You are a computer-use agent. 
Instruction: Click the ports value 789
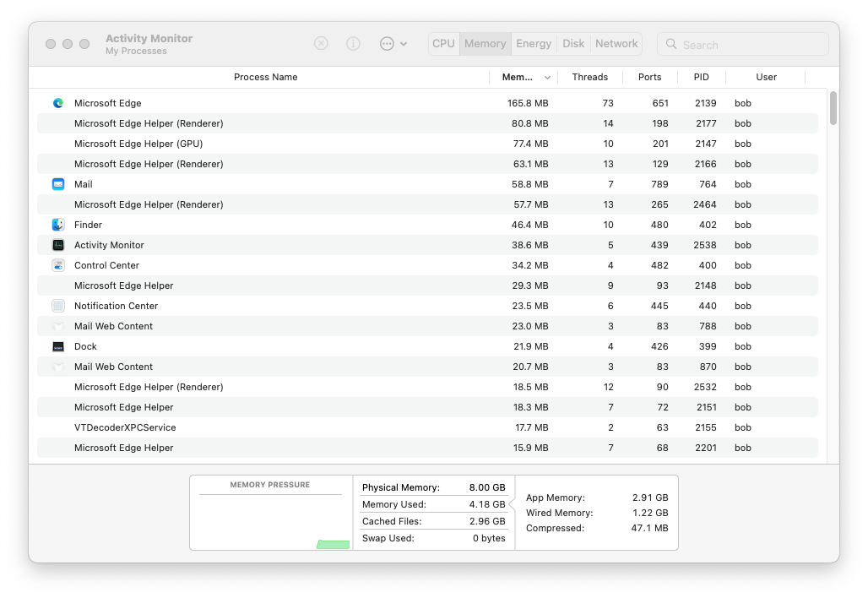tap(659, 184)
